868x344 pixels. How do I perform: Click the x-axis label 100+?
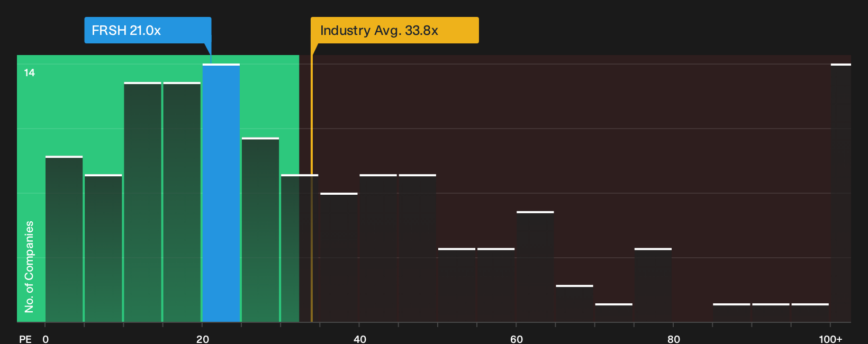click(830, 339)
